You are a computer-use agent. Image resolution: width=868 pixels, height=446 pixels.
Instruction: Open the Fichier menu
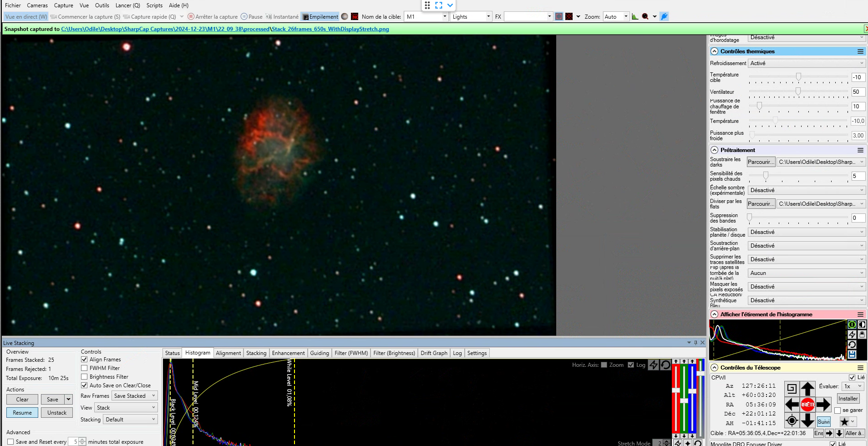click(x=13, y=5)
